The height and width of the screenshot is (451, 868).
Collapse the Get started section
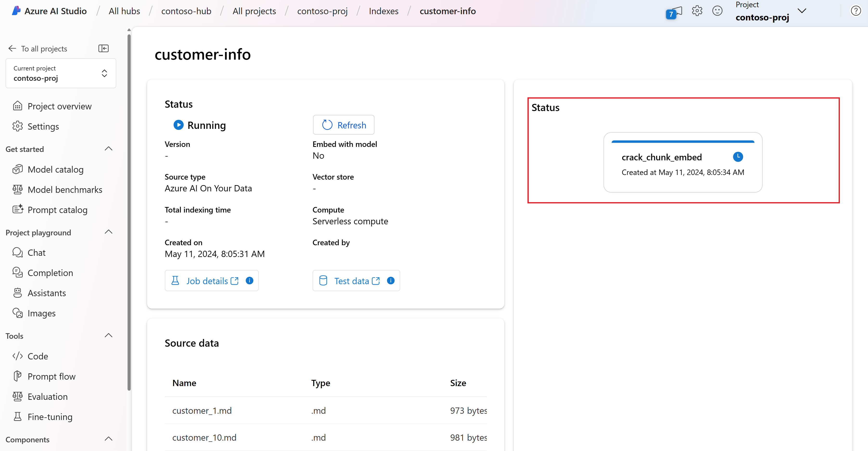[x=109, y=149]
